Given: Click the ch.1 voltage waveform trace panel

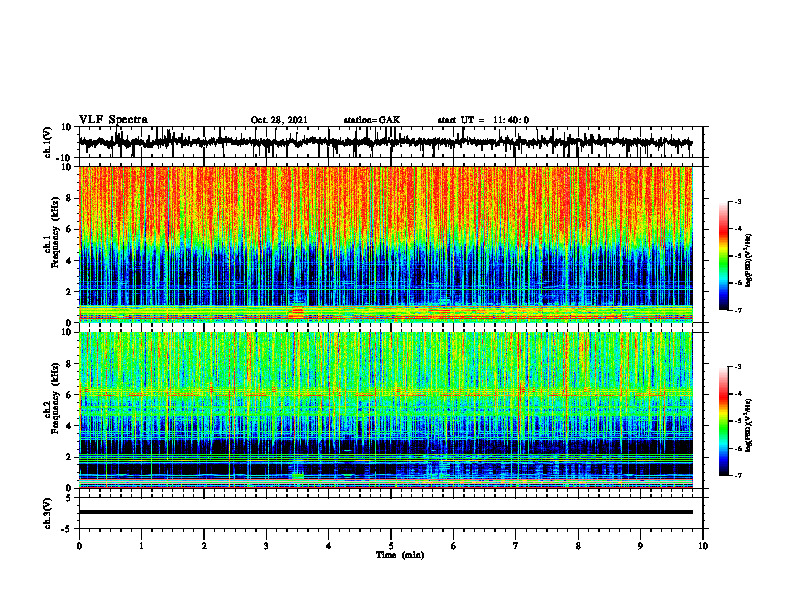Looking at the screenshot, I should 390,142.
